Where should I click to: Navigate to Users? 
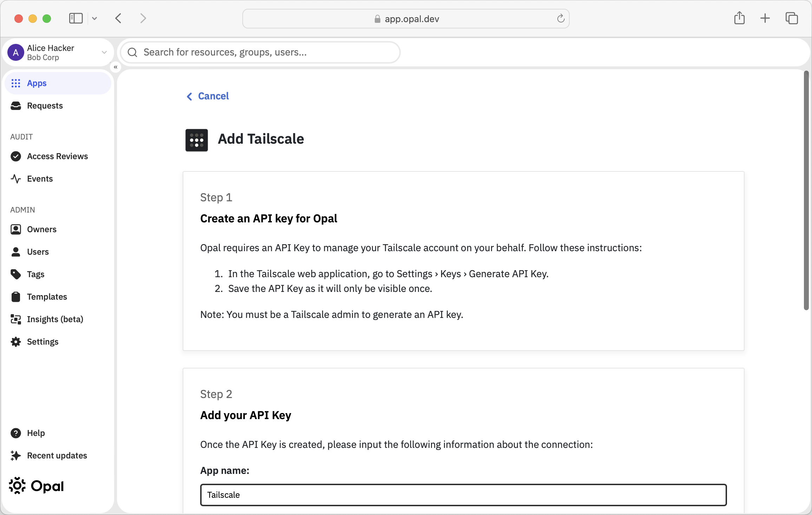click(x=58, y=252)
